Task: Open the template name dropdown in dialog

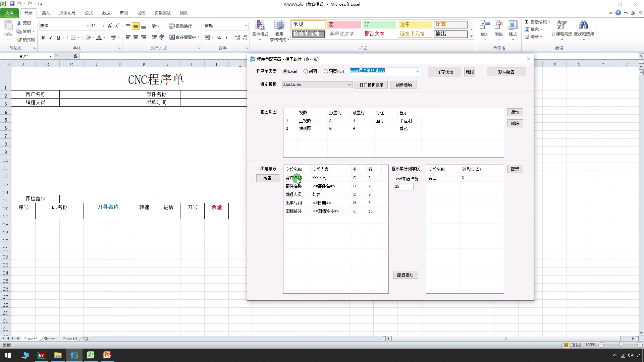Action: click(x=418, y=71)
